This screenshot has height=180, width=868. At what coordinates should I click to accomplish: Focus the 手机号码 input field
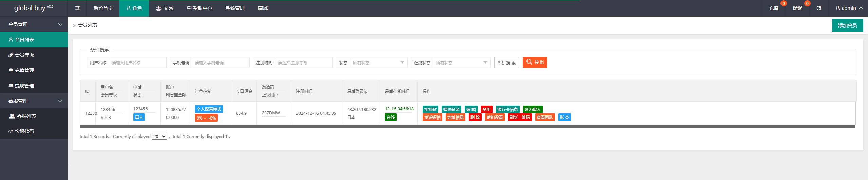click(x=220, y=62)
